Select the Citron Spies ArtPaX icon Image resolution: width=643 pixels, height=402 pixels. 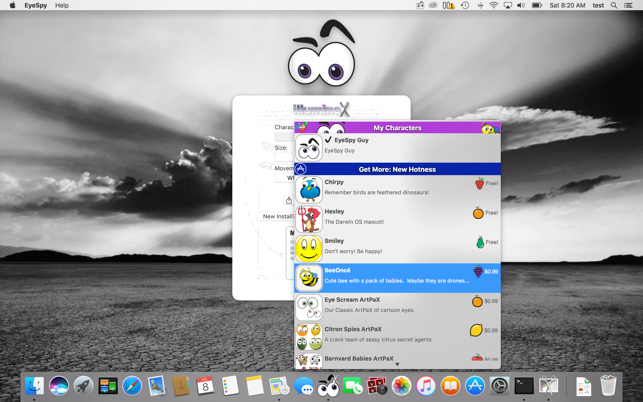click(308, 337)
